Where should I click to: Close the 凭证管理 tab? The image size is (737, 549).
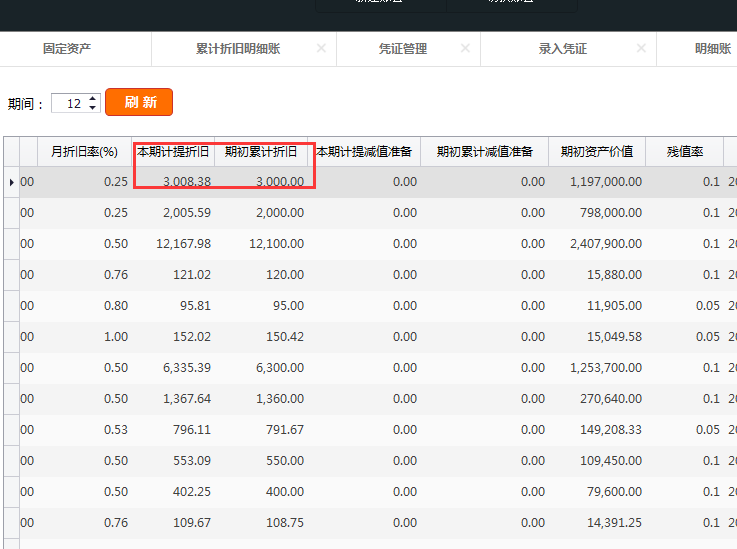(x=465, y=48)
